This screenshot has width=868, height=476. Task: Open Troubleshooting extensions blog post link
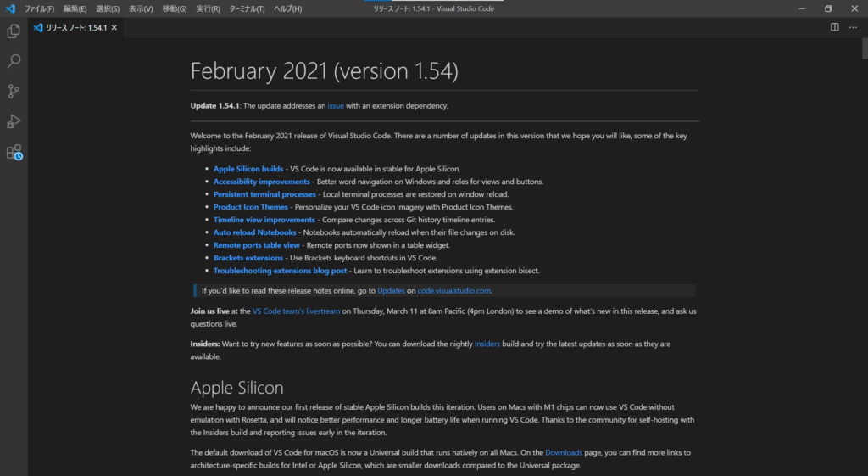tap(280, 271)
